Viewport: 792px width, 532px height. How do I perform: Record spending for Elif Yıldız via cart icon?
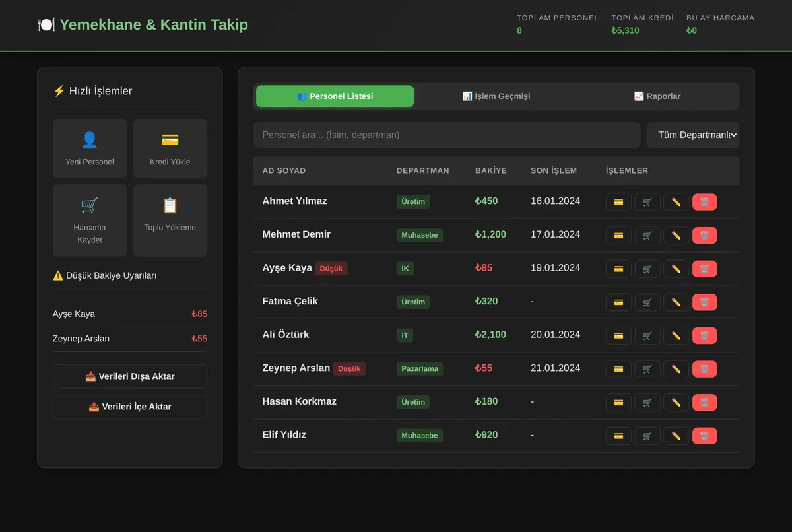[647, 436]
